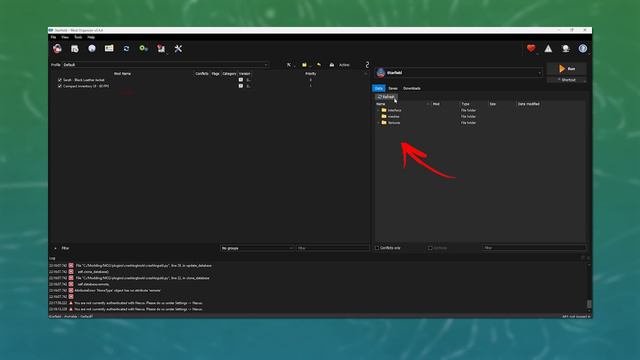Open the Starfield executable dropdown
Image resolution: width=640 pixels, height=360 pixels.
tap(459, 73)
